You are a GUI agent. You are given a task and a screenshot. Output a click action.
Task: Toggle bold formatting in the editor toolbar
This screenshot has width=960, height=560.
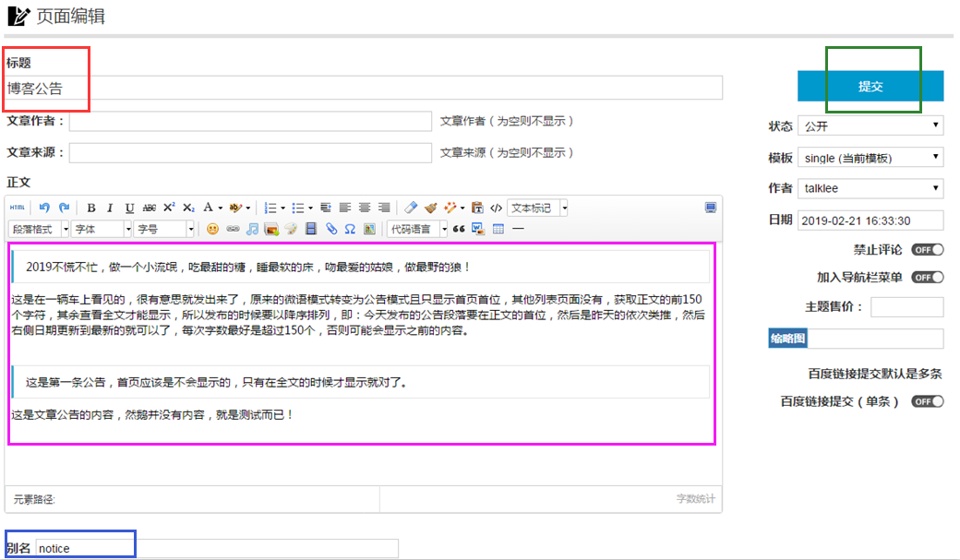coord(90,209)
